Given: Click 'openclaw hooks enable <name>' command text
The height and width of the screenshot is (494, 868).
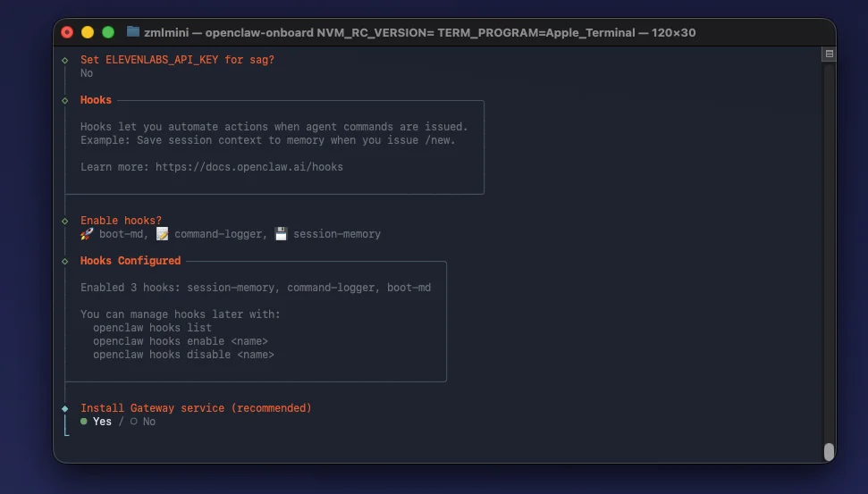Looking at the screenshot, I should pos(181,341).
